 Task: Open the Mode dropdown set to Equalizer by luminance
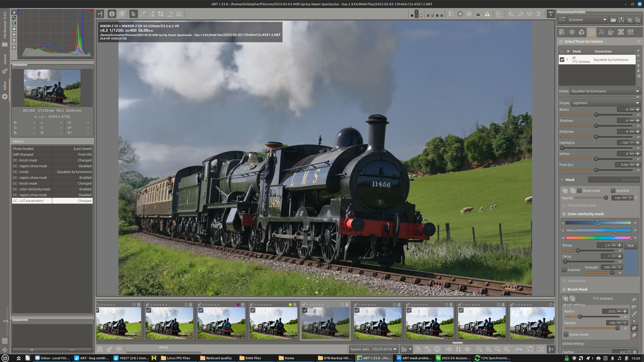coord(605,91)
